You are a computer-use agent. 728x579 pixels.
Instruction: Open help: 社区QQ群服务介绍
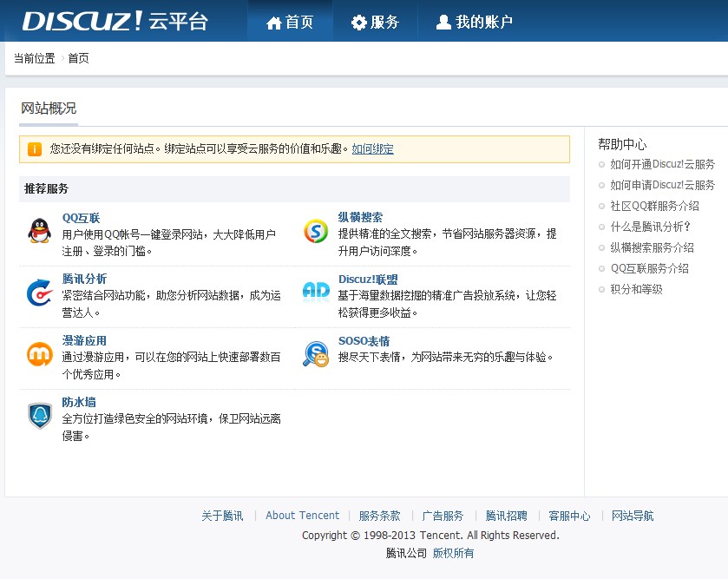654,206
